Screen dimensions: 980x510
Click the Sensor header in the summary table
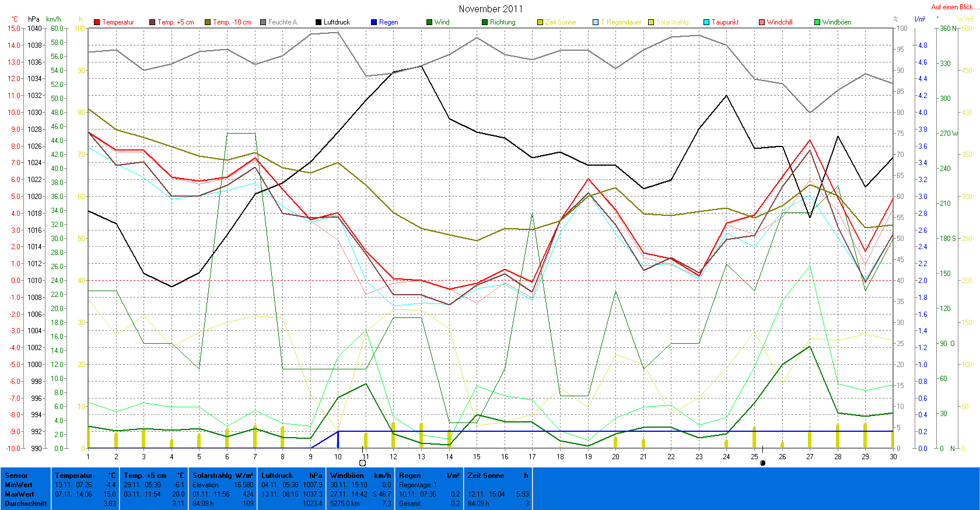(16, 476)
